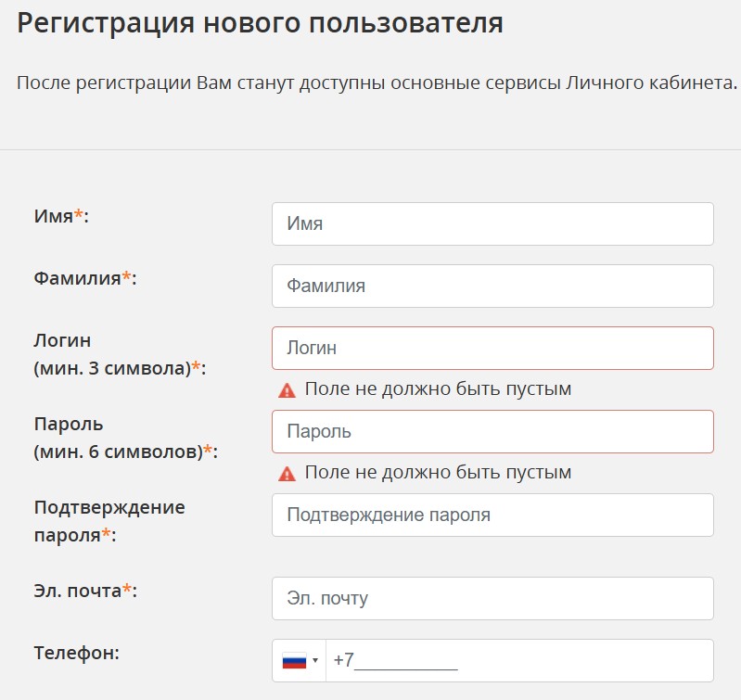
Task: Click the Пароль (мин. 6 символов) label
Action: click(x=126, y=438)
